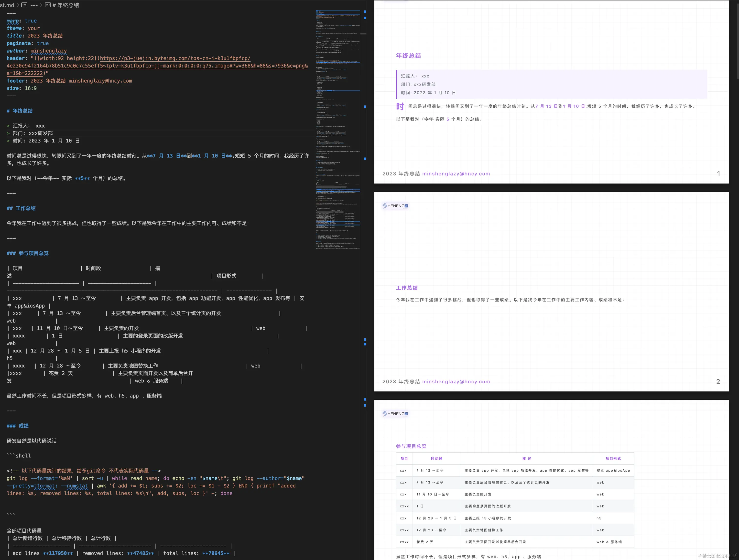739x560 pixels.
Task: Click the '### 参与项目总览' heading line in editor
Action: point(28,253)
